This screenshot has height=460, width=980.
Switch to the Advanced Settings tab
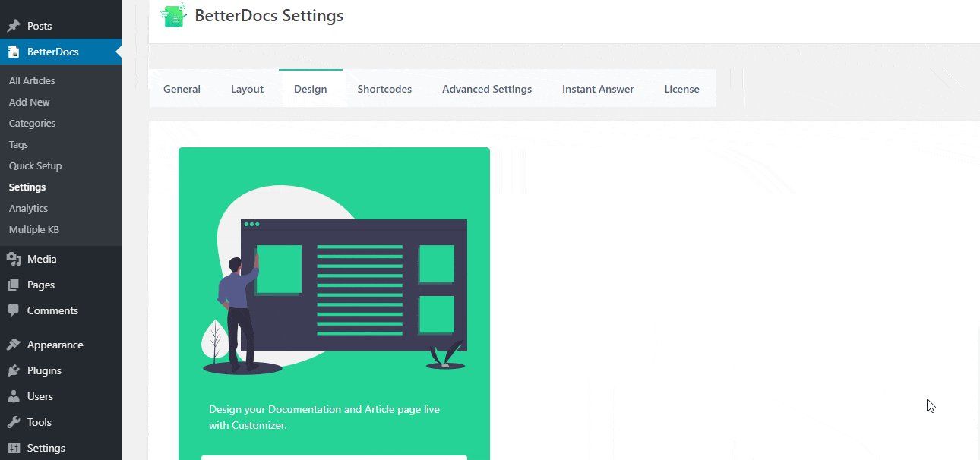[x=486, y=88]
